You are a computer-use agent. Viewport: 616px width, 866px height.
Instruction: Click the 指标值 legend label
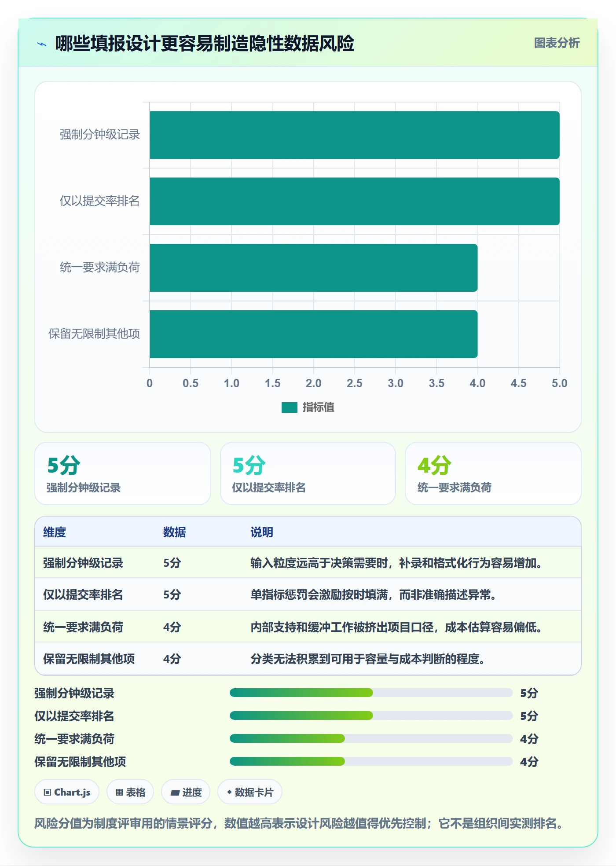(319, 407)
